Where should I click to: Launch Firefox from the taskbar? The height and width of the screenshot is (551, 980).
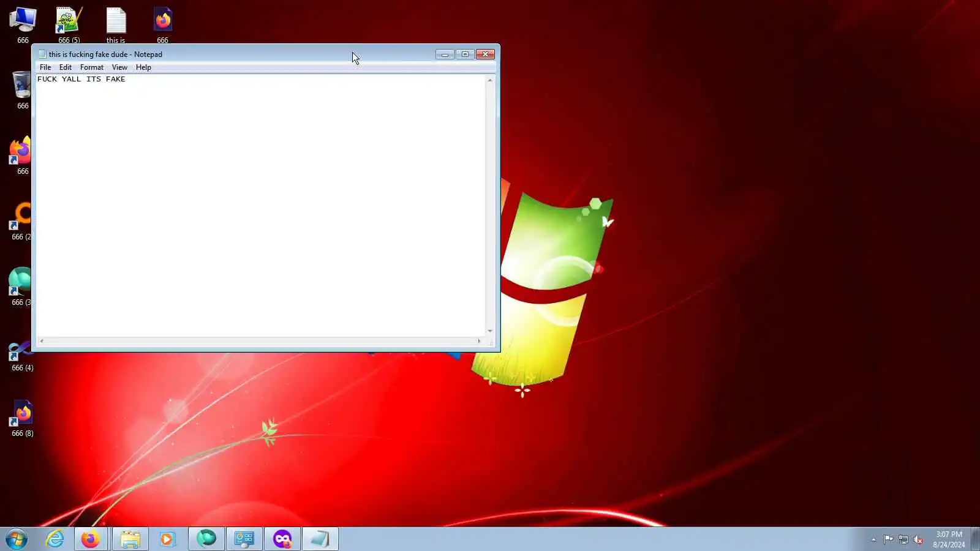[x=91, y=539]
